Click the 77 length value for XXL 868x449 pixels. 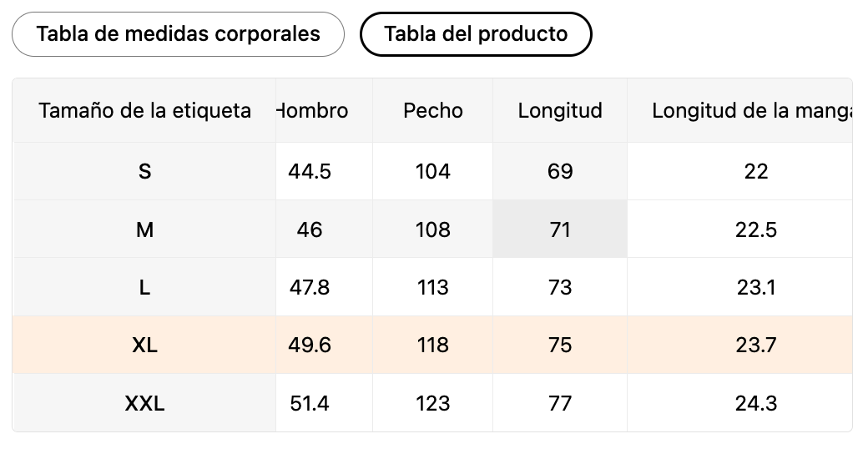560,403
